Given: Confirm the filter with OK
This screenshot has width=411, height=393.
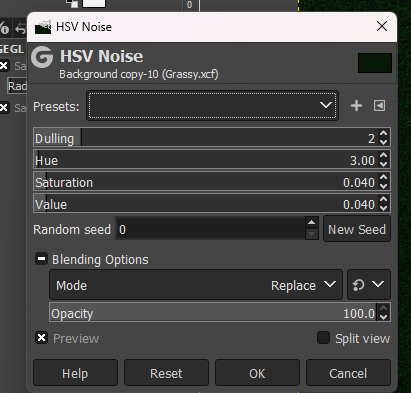Looking at the screenshot, I should (x=257, y=373).
